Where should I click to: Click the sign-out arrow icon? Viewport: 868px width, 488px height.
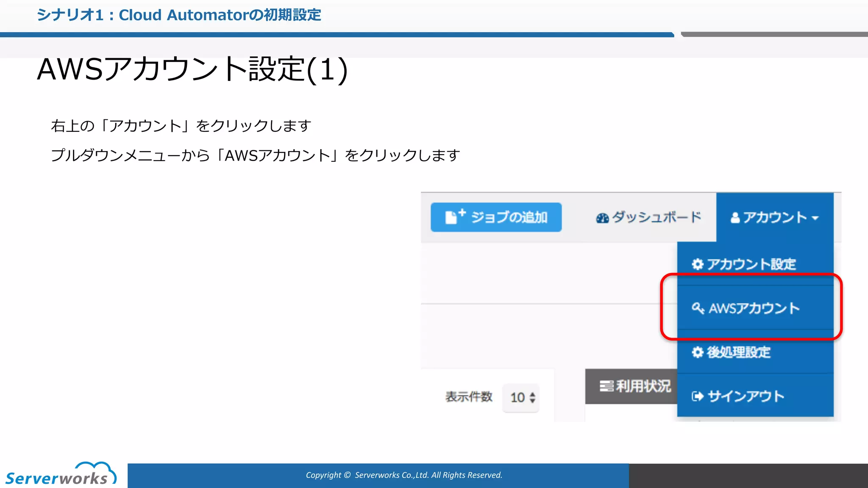(x=698, y=396)
